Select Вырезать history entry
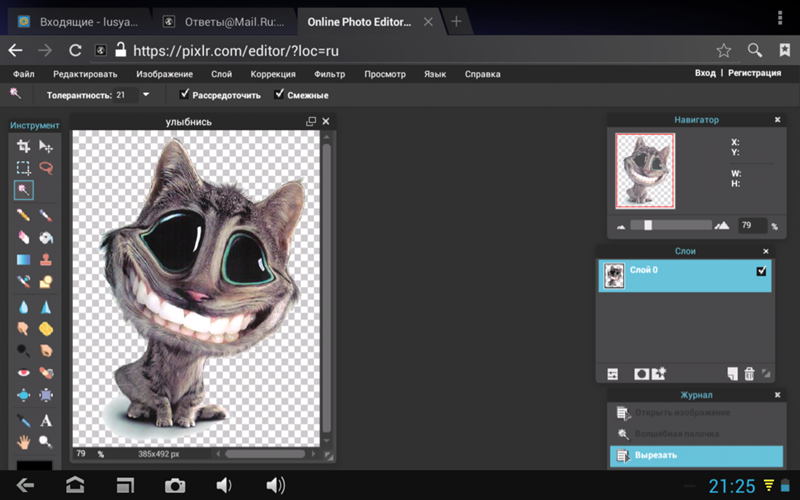The width and height of the screenshot is (800, 500). pyautogui.click(x=696, y=455)
